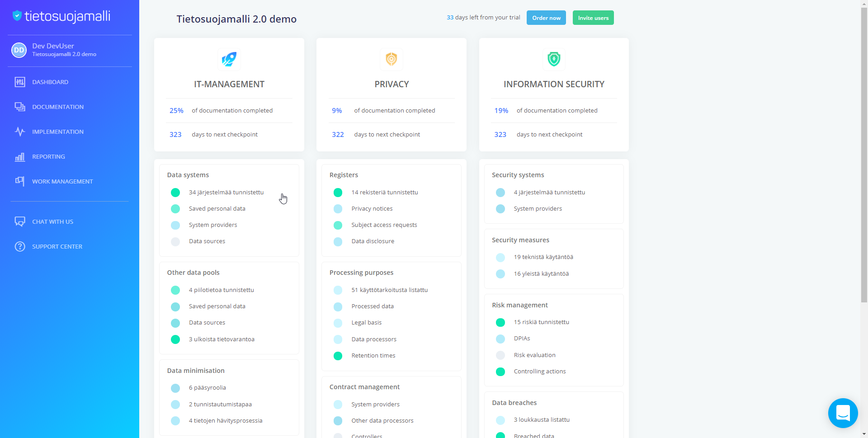This screenshot has height=438, width=868.
Task: Open 16 yleistä käytäntöä item
Action: (541, 273)
